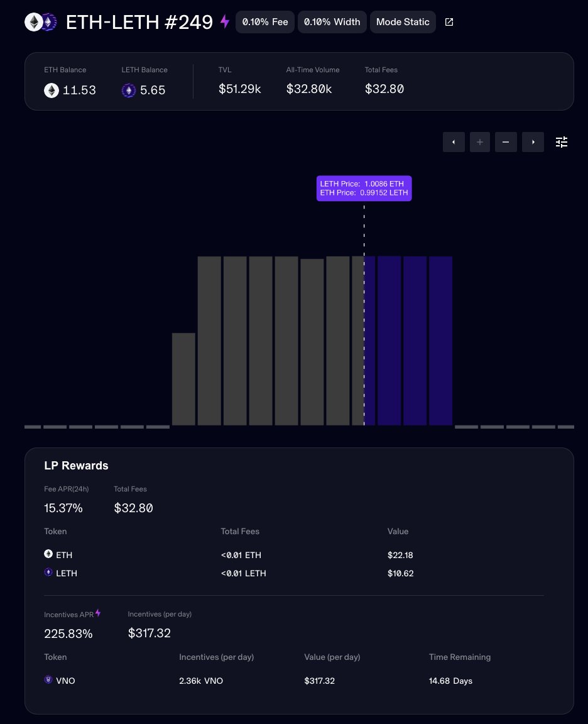The image size is (588, 724).
Task: Click the <0.01 LETH total fees cell
Action: [x=243, y=573]
